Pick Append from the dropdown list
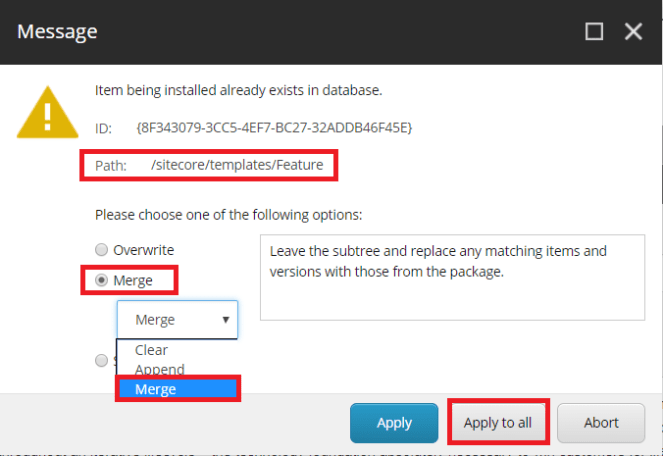Image resolution: width=663 pixels, height=456 pixels. click(x=160, y=369)
